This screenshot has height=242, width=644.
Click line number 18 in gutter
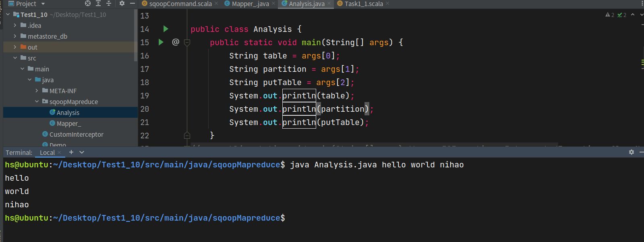[x=145, y=82]
